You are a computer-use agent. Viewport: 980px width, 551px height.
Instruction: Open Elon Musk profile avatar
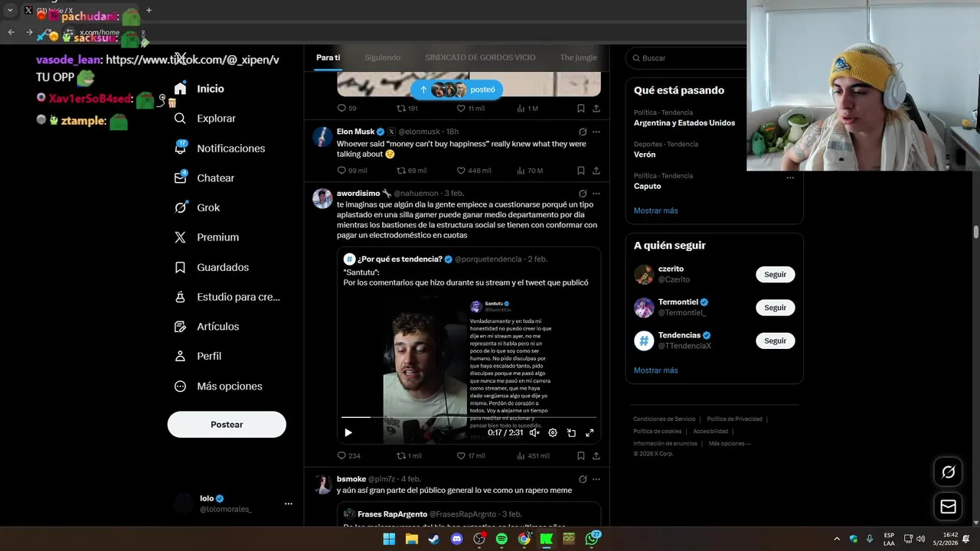pos(322,136)
